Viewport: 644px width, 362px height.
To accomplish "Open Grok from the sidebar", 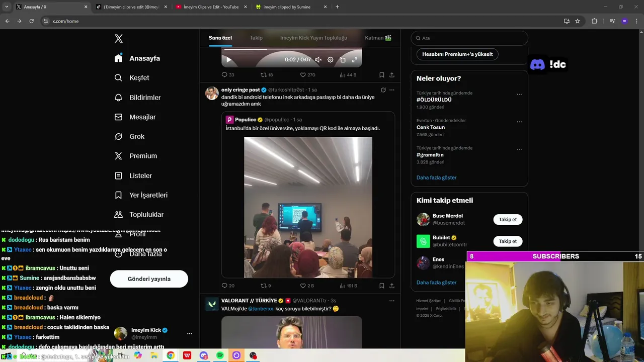I will [x=129, y=137].
